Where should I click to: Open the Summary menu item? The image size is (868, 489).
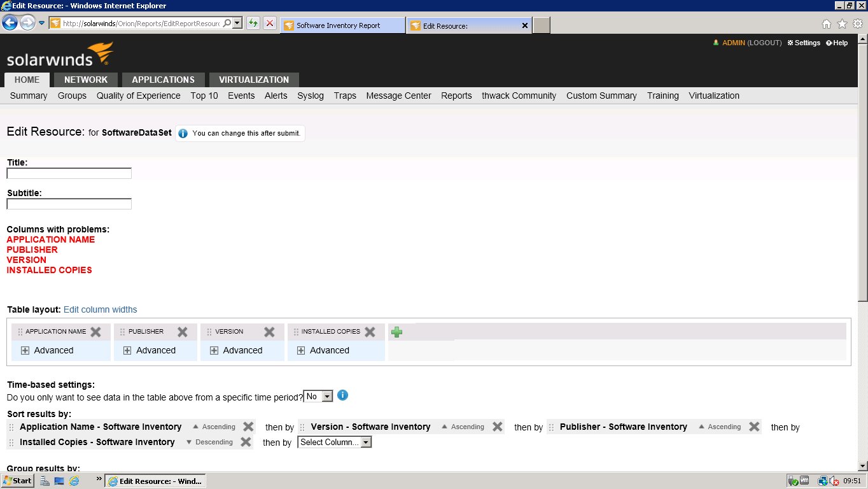29,96
